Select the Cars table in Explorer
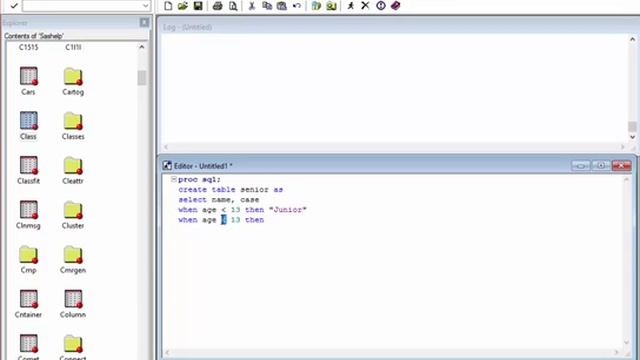Viewport: 640px width, 360px height. [28, 81]
